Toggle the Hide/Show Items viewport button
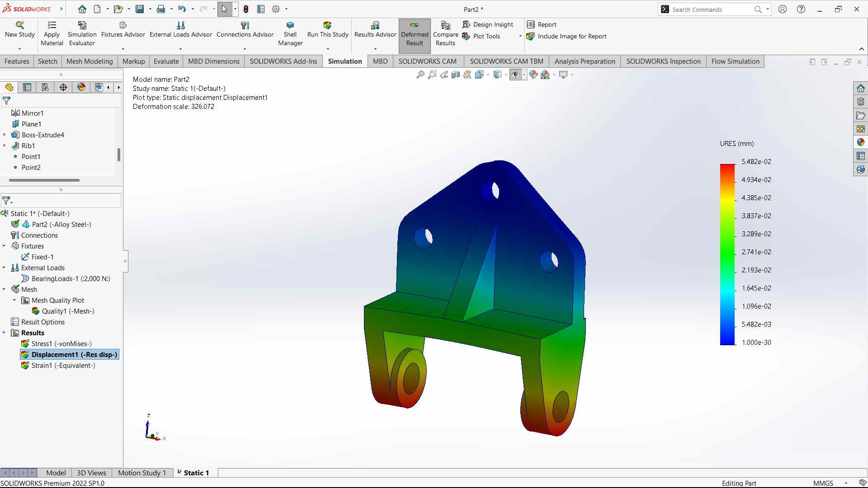 [515, 75]
